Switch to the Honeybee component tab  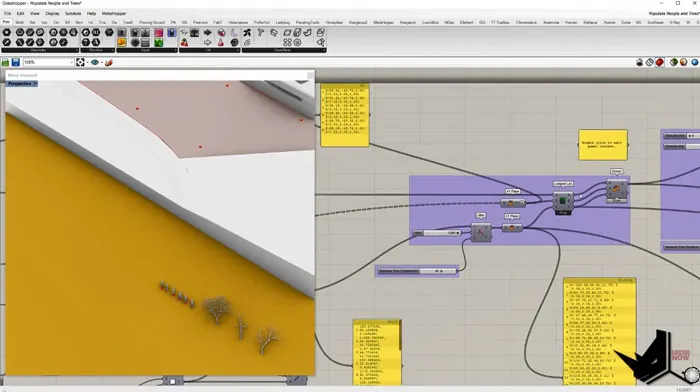click(334, 22)
